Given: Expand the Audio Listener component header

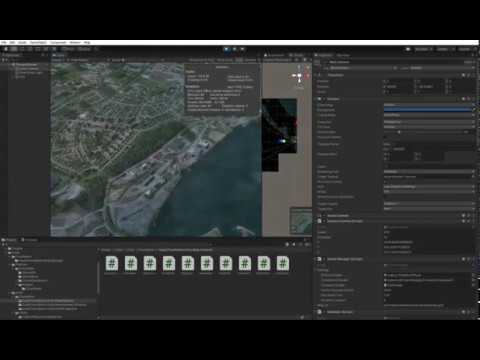Looking at the screenshot, I should tap(338, 216).
